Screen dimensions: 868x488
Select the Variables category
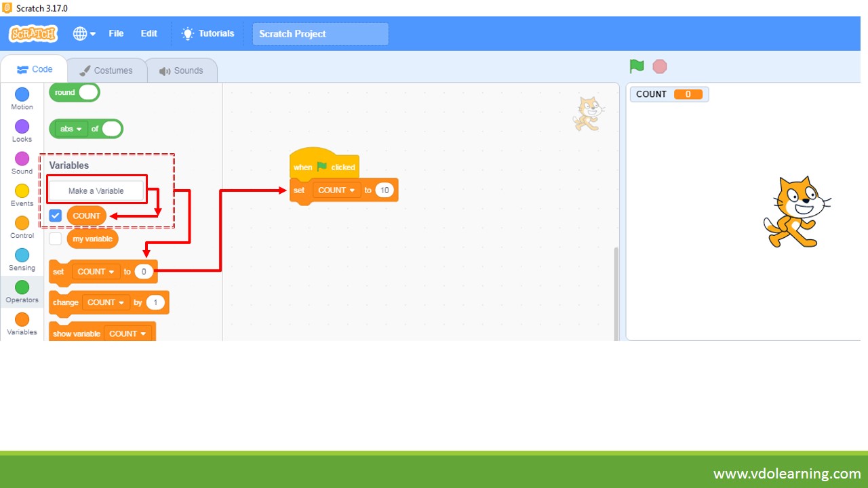[x=22, y=324]
